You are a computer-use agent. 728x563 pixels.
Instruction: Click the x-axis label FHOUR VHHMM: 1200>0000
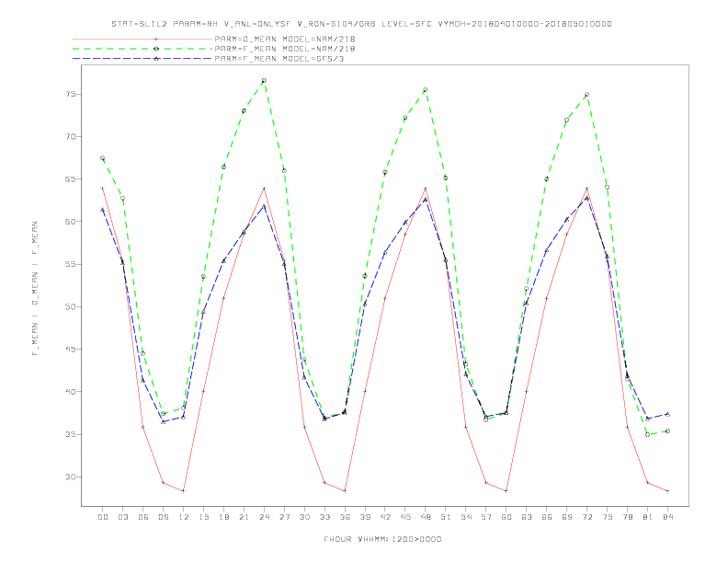tap(382, 539)
